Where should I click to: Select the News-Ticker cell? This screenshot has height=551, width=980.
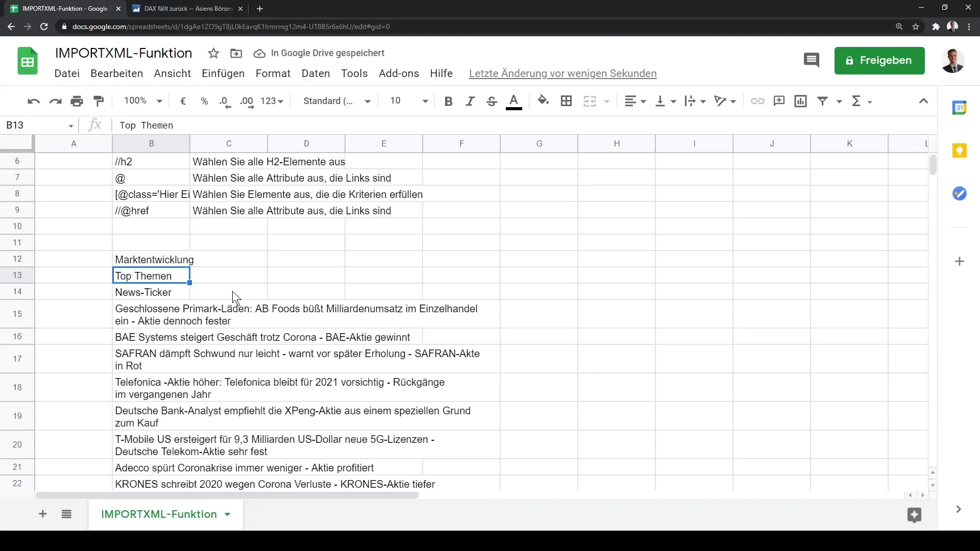[151, 292]
